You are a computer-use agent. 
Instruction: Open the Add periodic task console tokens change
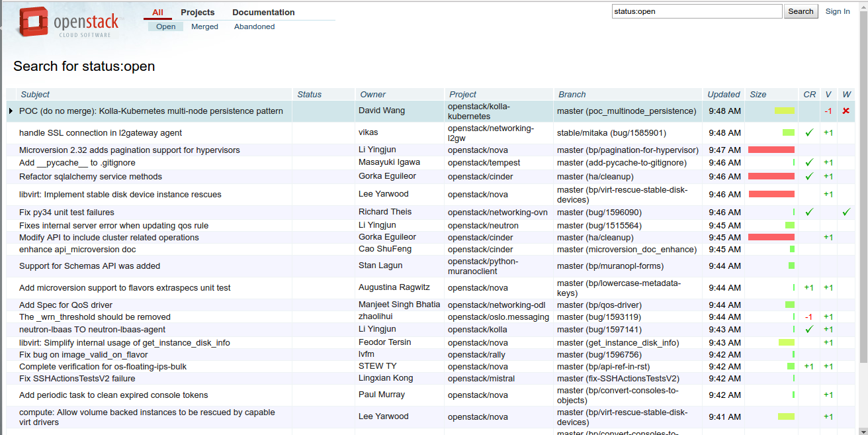click(114, 395)
